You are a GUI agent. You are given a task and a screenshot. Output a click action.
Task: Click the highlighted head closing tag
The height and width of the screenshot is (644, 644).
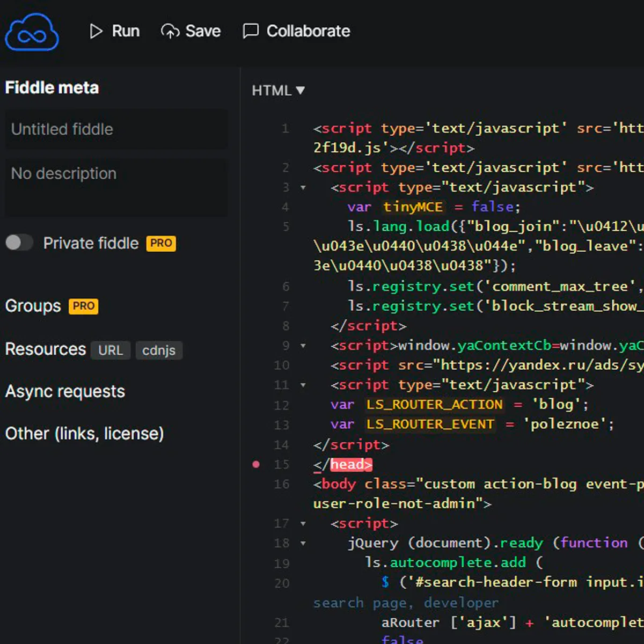(351, 464)
